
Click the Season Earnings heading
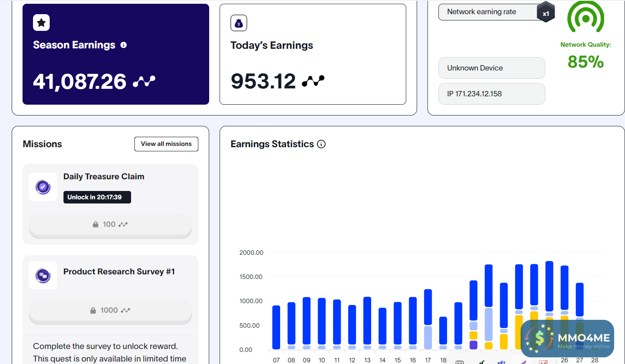[74, 45]
